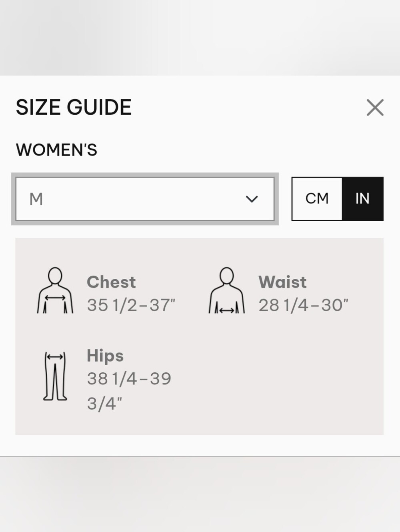The width and height of the screenshot is (400, 532).
Task: Select the Waist label
Action: [282, 282]
